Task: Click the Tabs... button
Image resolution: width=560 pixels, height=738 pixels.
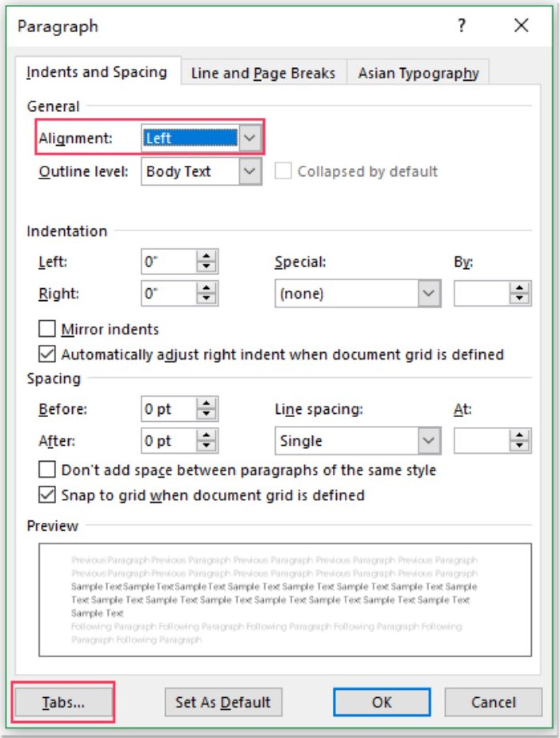Action: point(63,702)
